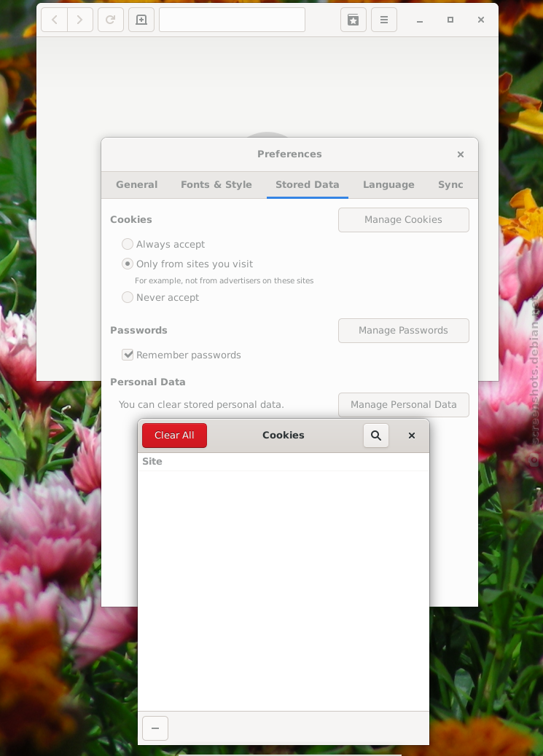Select the Stored Data tab
This screenshot has width=543, height=756.
(308, 185)
